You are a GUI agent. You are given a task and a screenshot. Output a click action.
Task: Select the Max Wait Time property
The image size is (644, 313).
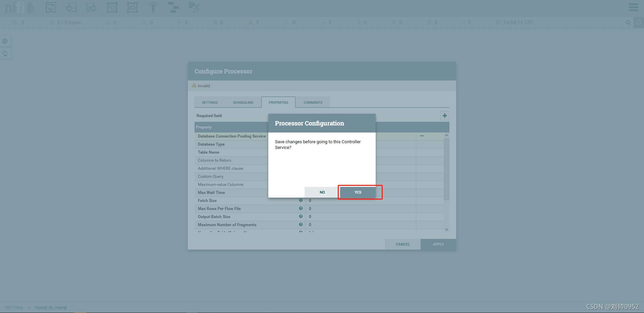[x=211, y=193]
